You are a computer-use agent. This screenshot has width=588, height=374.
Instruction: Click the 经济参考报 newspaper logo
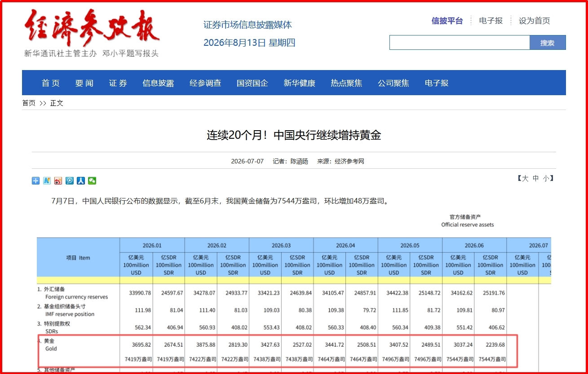(x=92, y=28)
